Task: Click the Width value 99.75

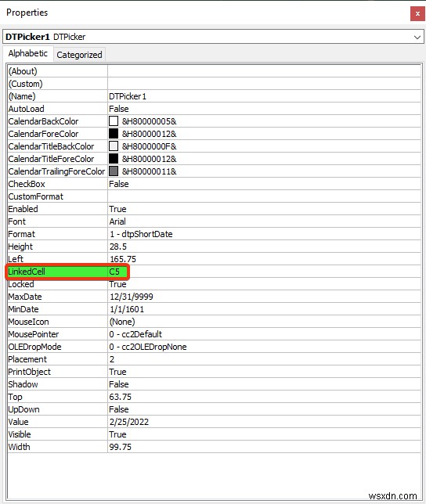Action: point(121,447)
